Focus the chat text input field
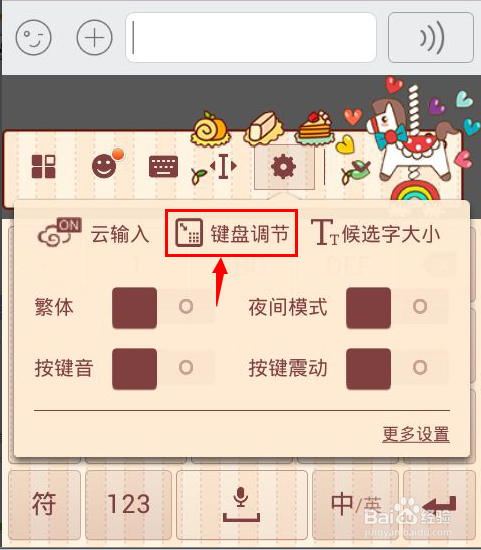The image size is (481, 550). 251,38
